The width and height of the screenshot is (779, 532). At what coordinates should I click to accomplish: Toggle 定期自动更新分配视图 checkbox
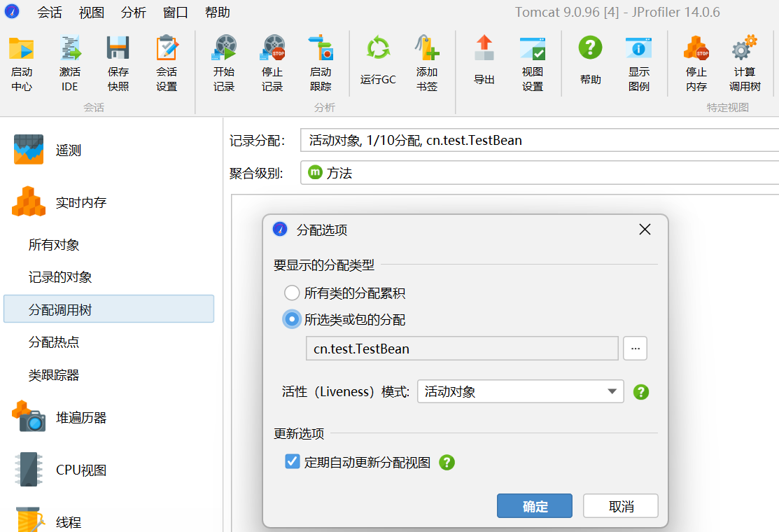(292, 461)
